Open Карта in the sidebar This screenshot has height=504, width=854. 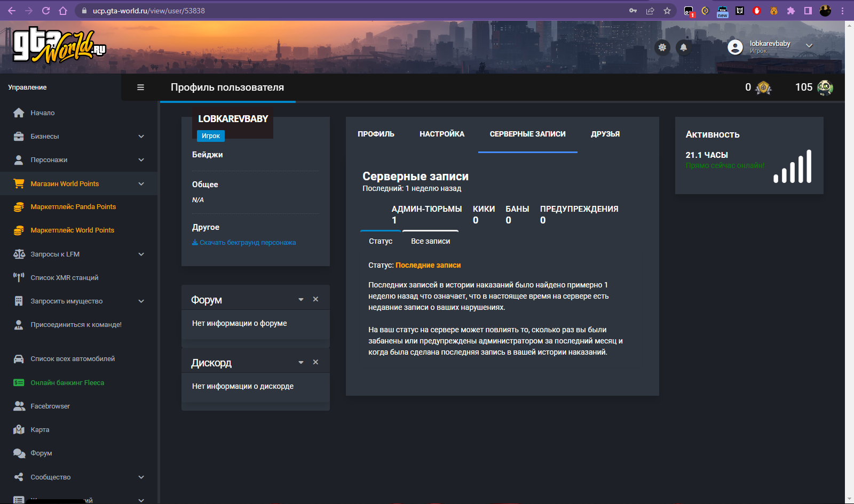40,430
